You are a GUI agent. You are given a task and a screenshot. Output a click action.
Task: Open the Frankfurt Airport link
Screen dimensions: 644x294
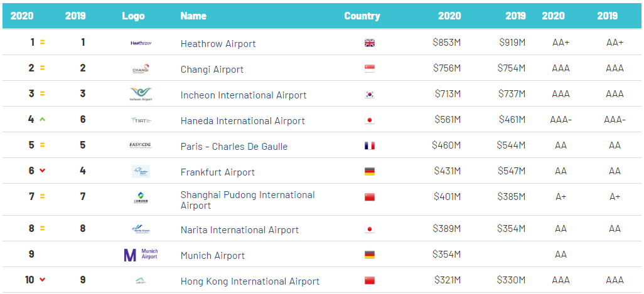point(218,172)
